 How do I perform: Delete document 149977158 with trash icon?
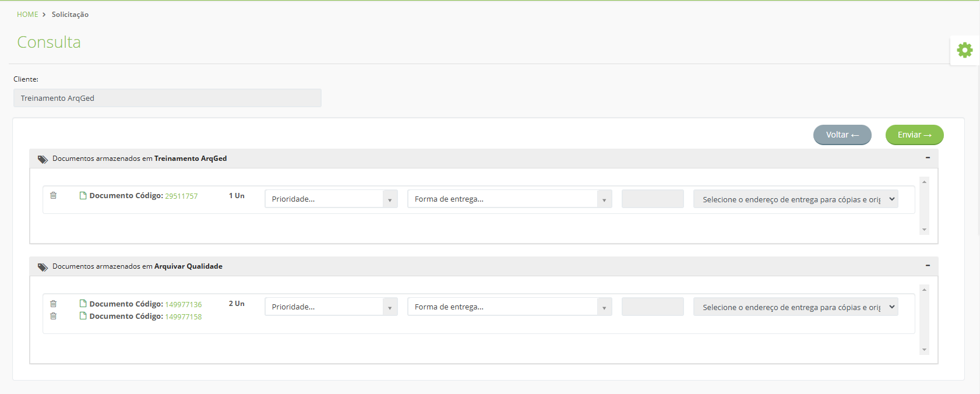(x=54, y=316)
